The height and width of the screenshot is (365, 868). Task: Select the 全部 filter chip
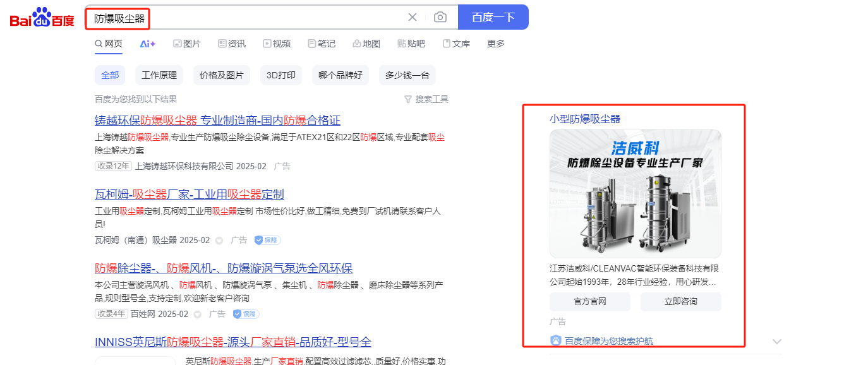tap(110, 75)
